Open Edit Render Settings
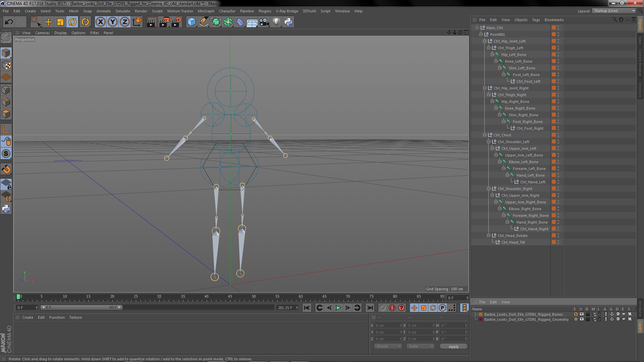The width and height of the screenshot is (644, 362). click(176, 22)
